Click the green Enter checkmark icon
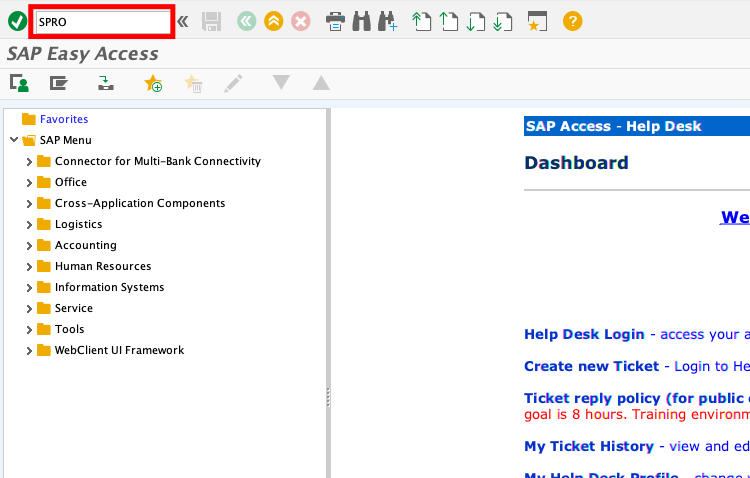The image size is (750, 478). (x=18, y=22)
